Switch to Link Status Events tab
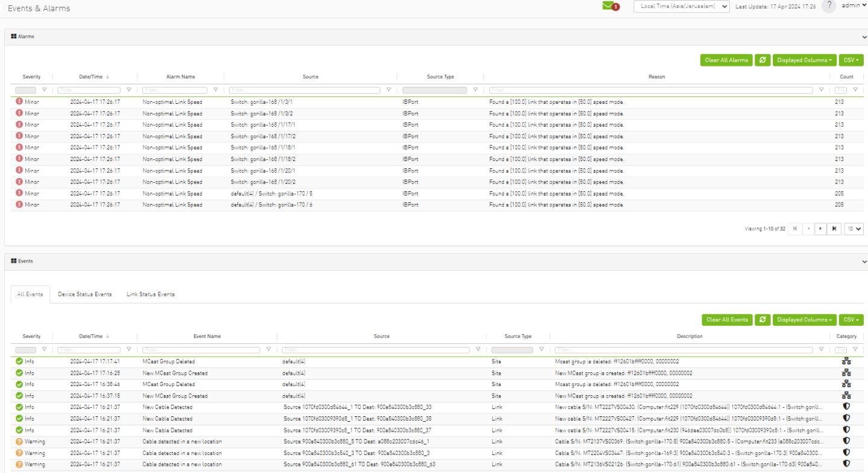 coord(151,294)
